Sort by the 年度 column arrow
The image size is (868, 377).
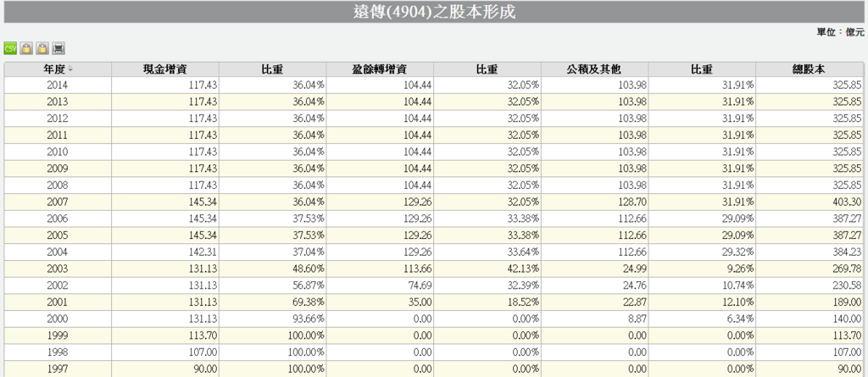(x=70, y=69)
